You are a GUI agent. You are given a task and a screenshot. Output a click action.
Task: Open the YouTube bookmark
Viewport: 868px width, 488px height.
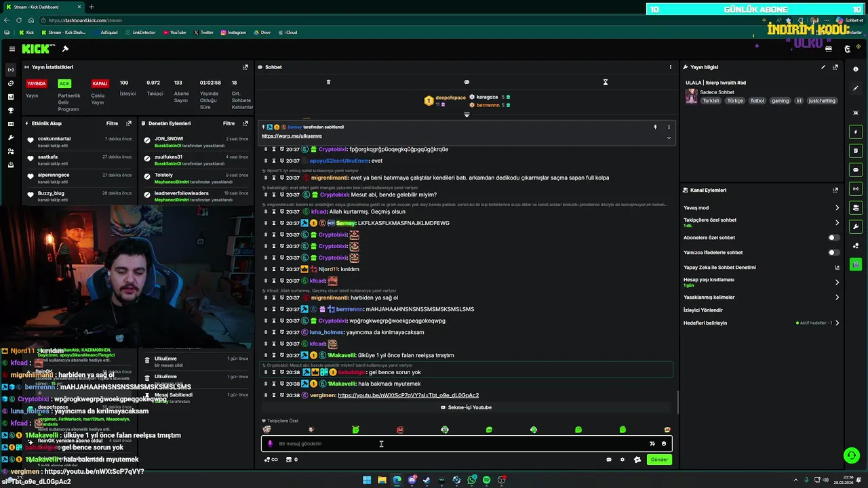click(175, 33)
